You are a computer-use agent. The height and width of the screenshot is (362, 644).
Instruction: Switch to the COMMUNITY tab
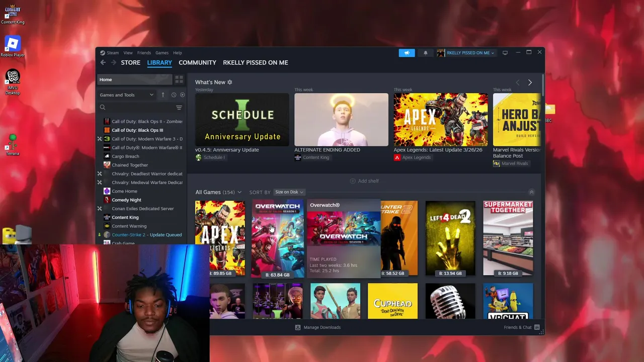coord(197,62)
